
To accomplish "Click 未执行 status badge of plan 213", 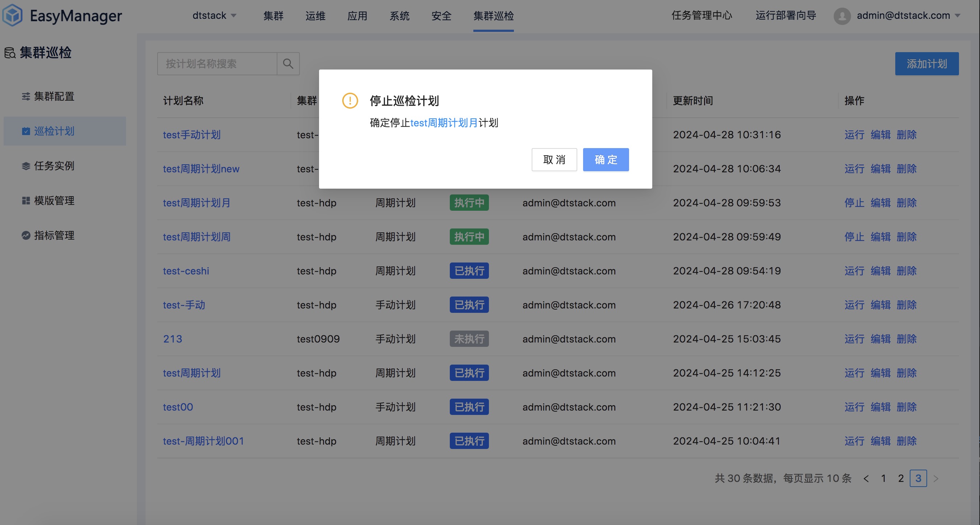I will tap(469, 339).
